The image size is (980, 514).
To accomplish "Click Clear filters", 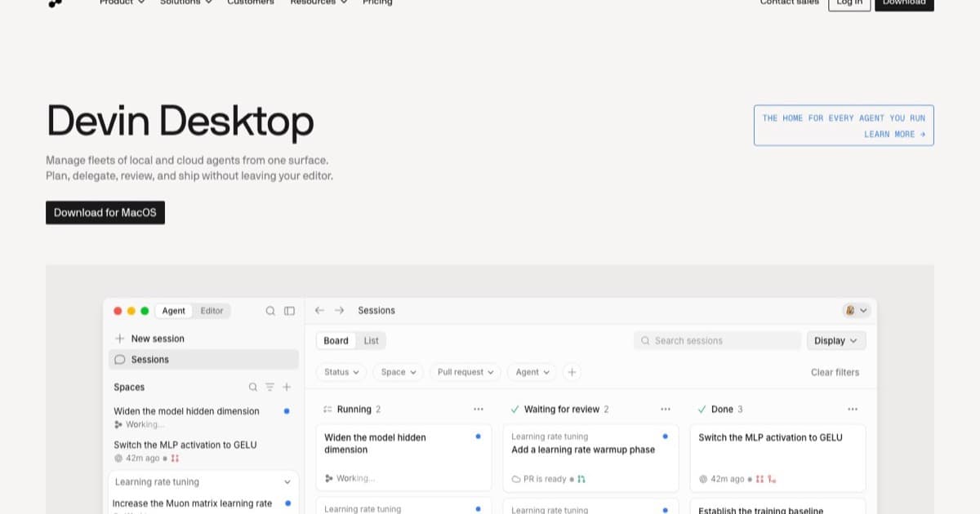I will [835, 372].
